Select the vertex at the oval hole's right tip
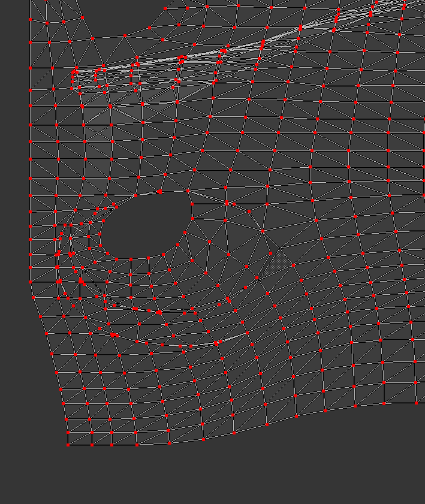 tap(192, 204)
